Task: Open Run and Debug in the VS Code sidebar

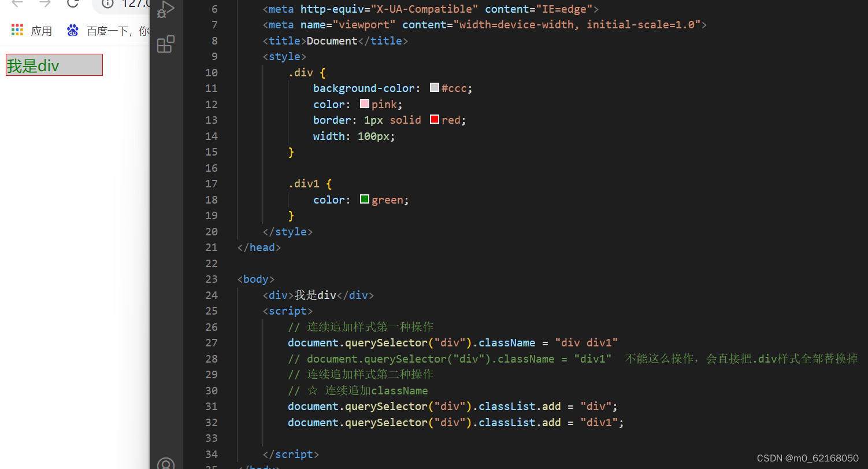Action: 165,9
